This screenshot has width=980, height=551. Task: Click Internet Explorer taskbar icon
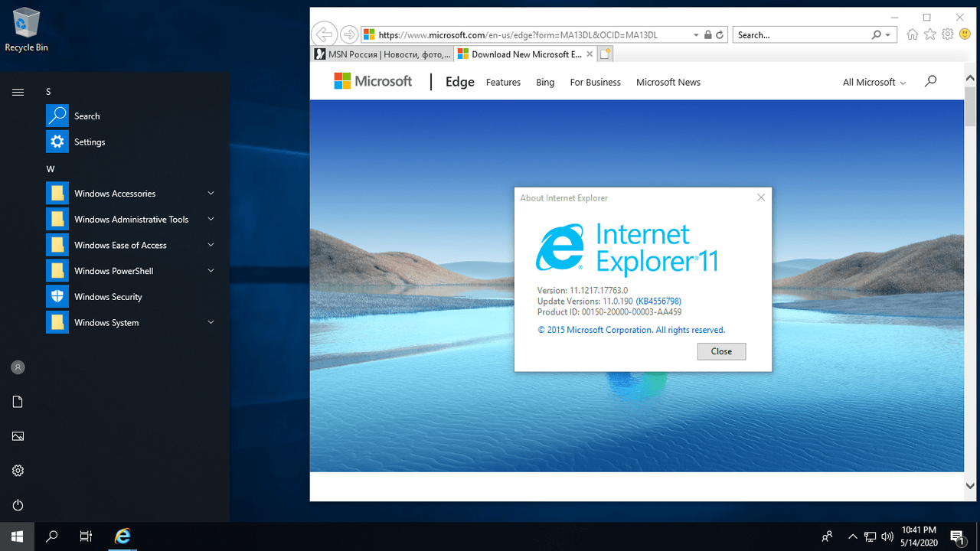[122, 536]
